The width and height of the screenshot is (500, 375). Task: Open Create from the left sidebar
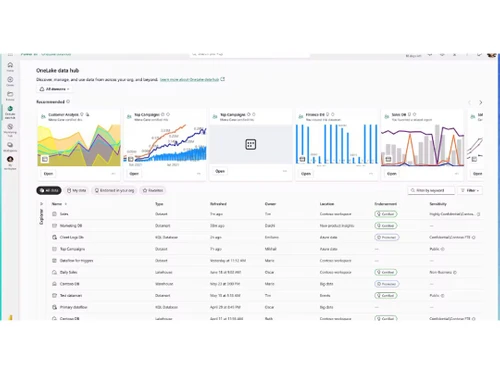pyautogui.click(x=10, y=81)
